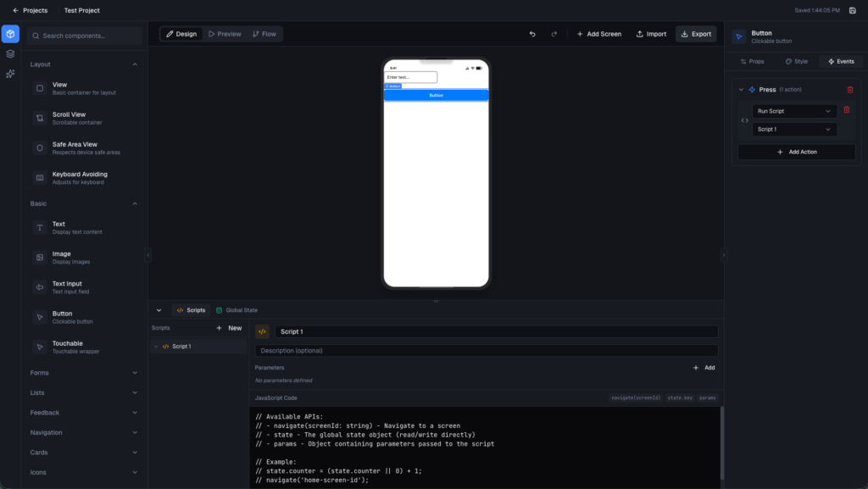Open the Global State tab
The height and width of the screenshot is (489, 868).
click(x=236, y=310)
